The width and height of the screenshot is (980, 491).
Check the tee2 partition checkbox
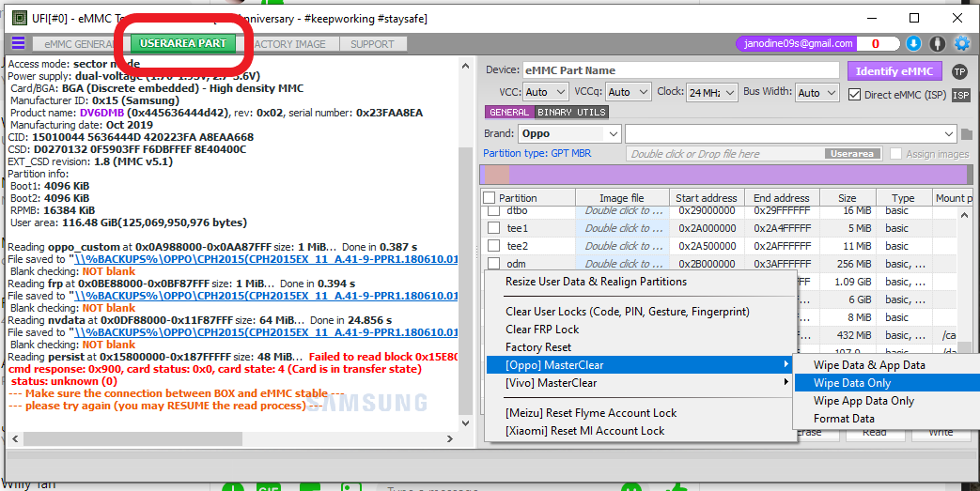tap(493, 246)
